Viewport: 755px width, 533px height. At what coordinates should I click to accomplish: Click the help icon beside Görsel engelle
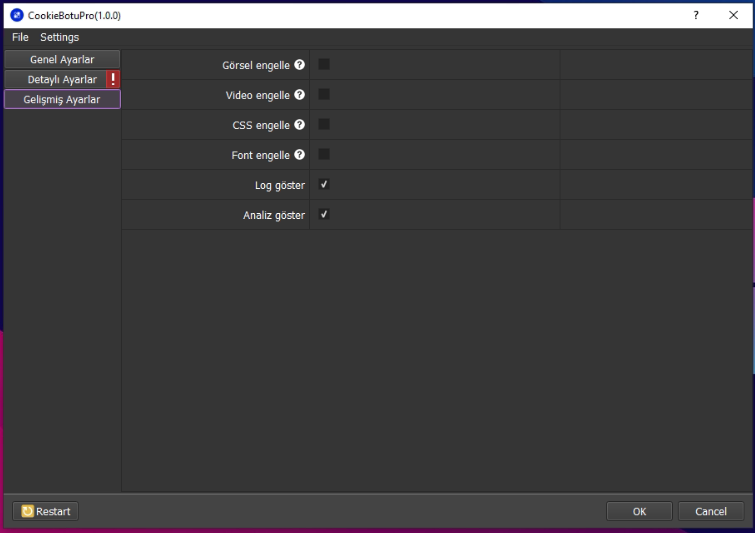(x=299, y=65)
